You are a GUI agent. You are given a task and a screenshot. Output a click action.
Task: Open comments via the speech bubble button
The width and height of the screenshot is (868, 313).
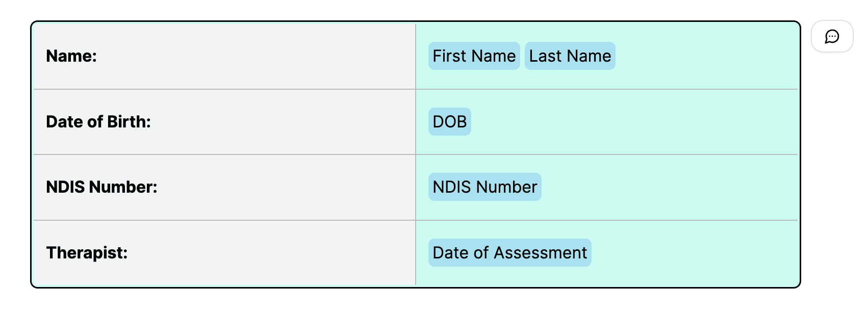click(832, 36)
